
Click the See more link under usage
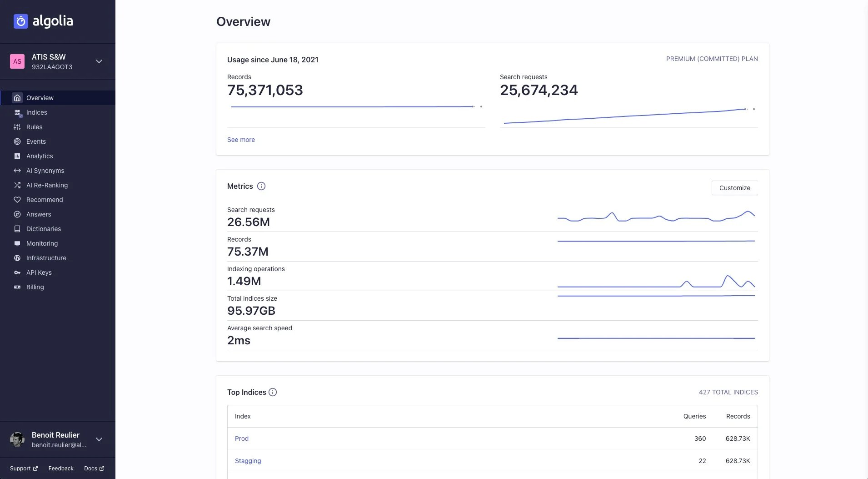pyautogui.click(x=241, y=140)
